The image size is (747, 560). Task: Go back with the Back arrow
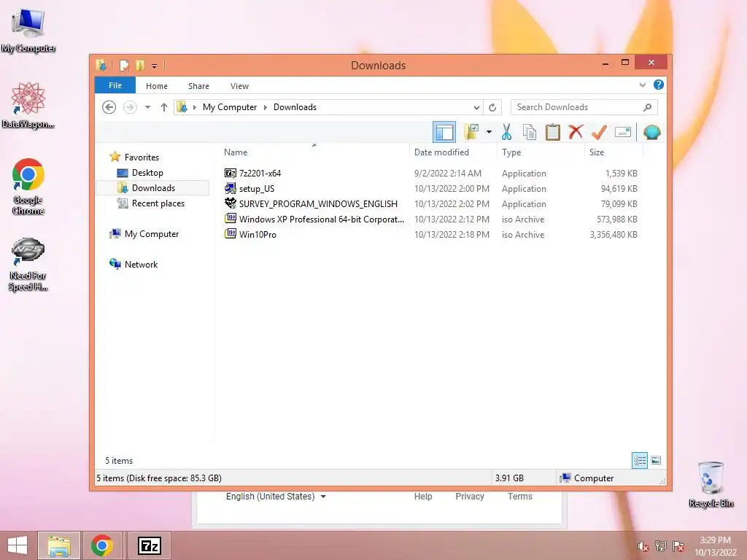pos(109,107)
